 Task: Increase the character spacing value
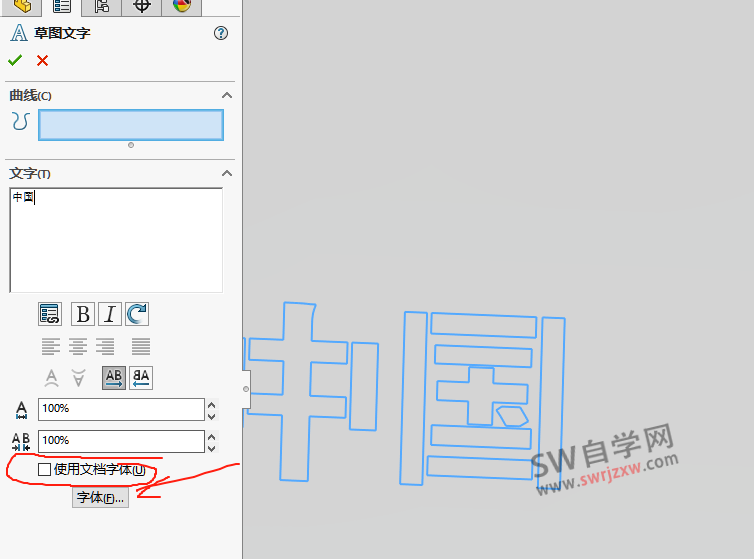(212, 437)
